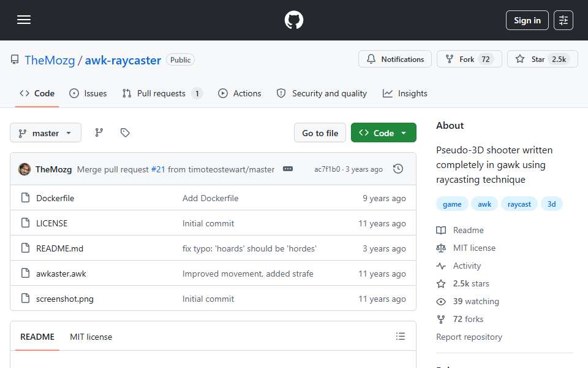Open TheMozg avatar image
588x368 pixels.
click(x=24, y=169)
